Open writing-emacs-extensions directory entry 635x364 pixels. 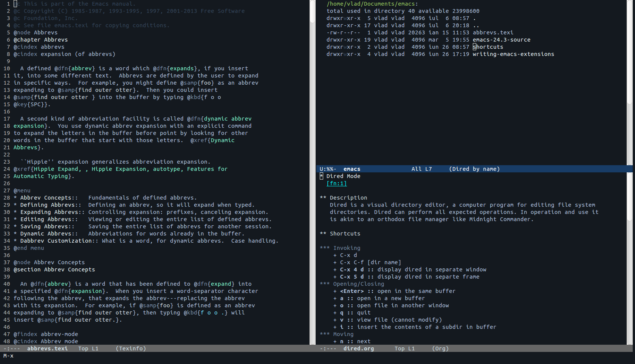pos(513,54)
